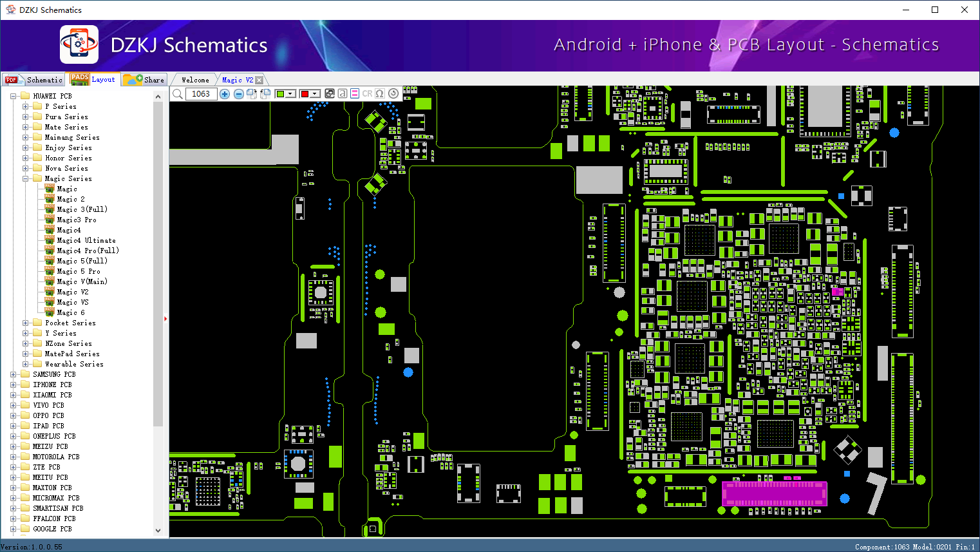Open the red color dropdown
Viewport: 980px width, 552px height.
[x=315, y=94]
